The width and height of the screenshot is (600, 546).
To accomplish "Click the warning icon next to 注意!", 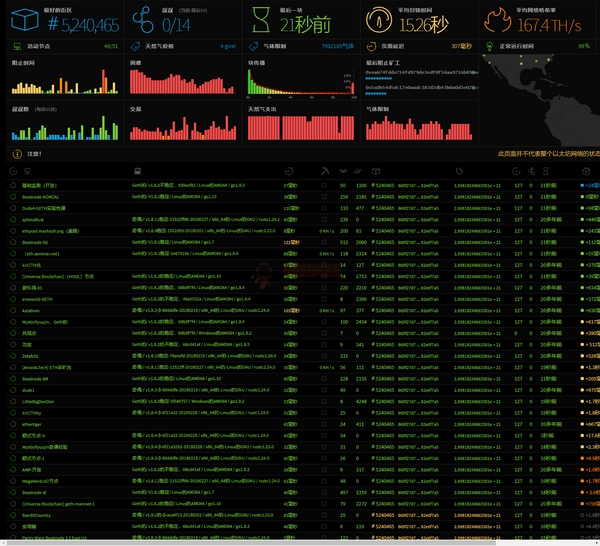I will (x=14, y=154).
